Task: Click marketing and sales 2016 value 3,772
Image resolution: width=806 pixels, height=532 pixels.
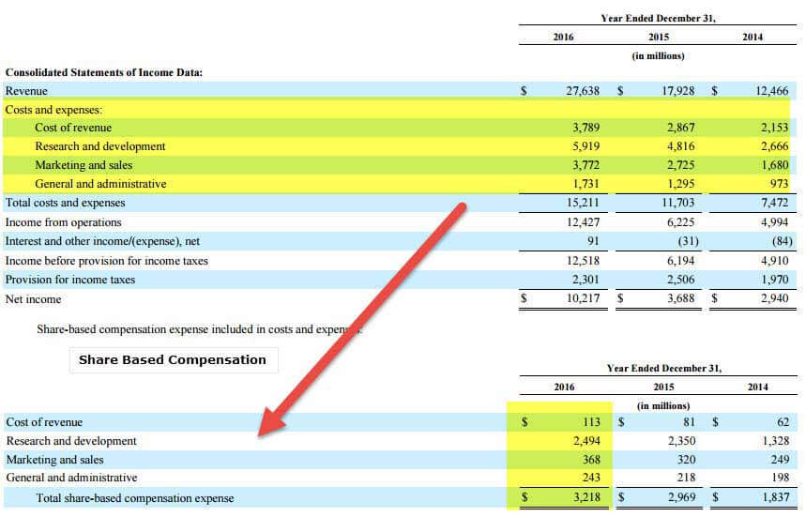Action: click(586, 165)
